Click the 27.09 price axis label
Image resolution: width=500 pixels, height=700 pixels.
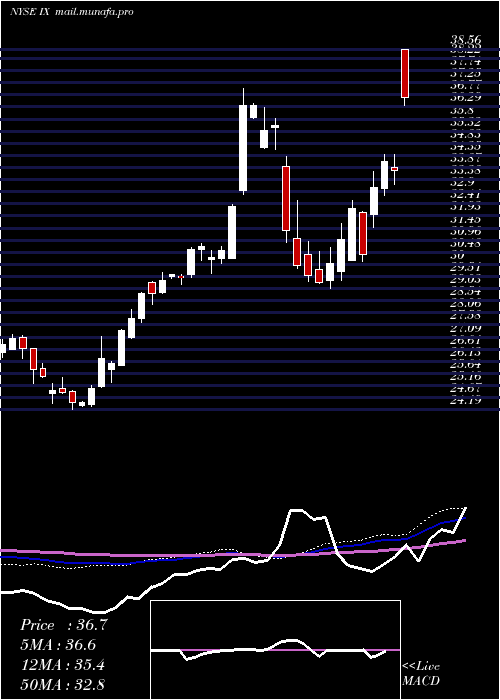(x=465, y=328)
